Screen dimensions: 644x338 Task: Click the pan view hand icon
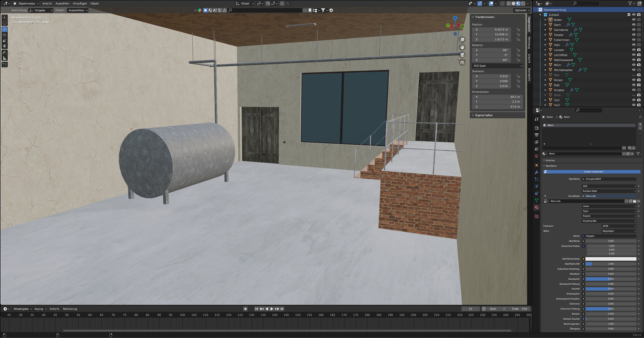pyautogui.click(x=462, y=47)
